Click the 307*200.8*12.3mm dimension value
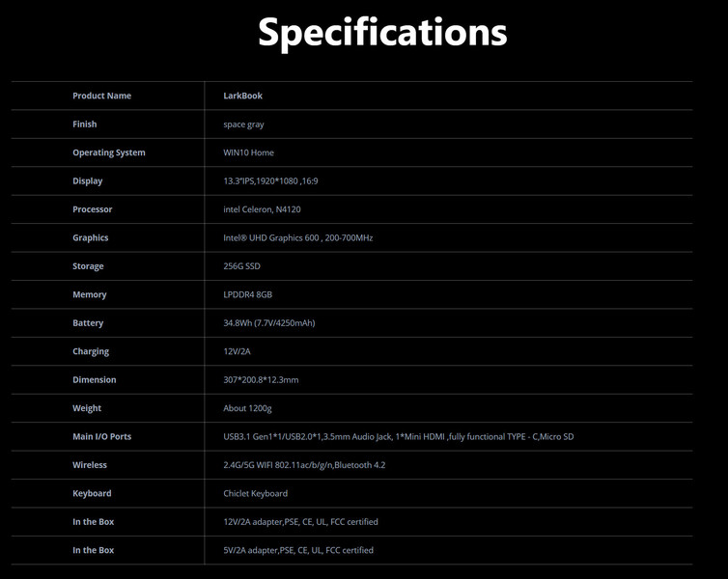Screen dimensions: 728x579 point(261,379)
